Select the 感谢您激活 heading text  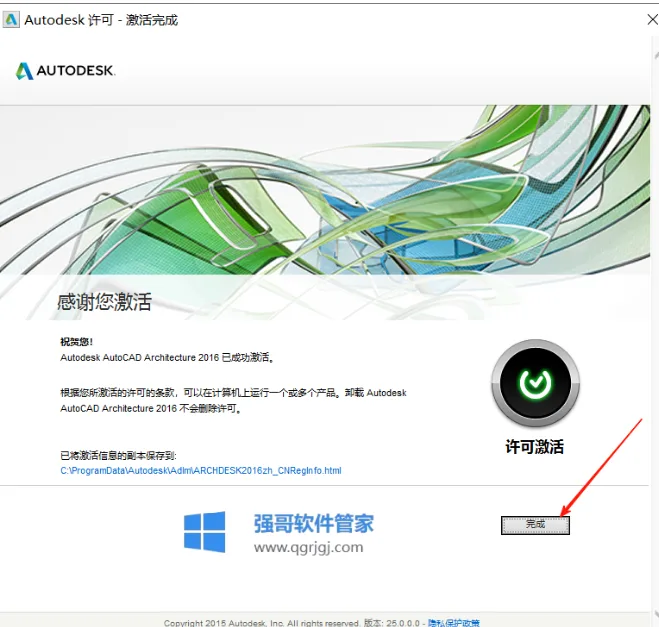104,302
